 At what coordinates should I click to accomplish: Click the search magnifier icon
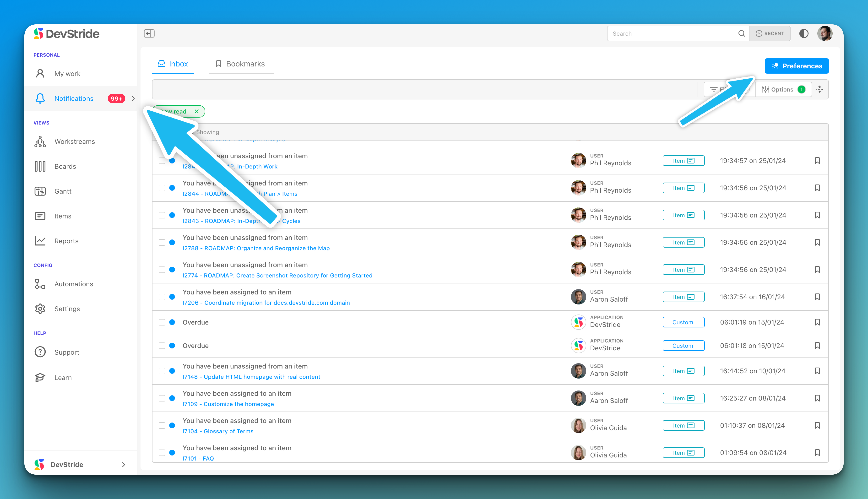point(741,33)
